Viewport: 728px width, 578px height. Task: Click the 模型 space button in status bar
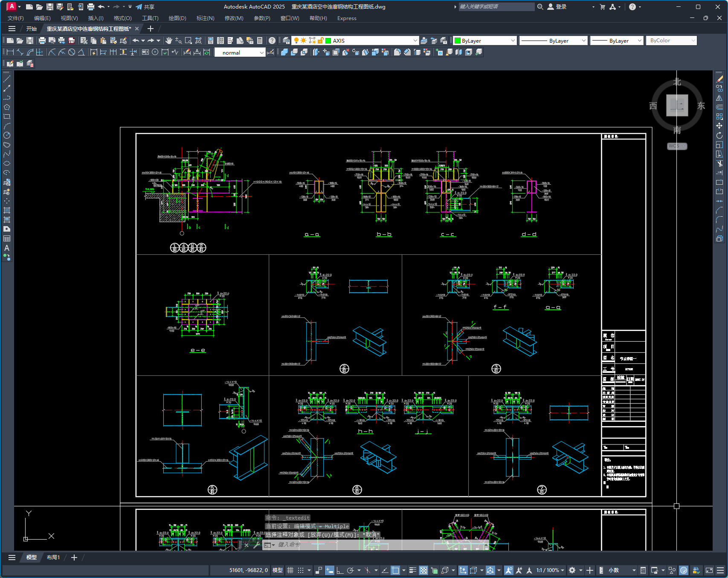pos(278,570)
